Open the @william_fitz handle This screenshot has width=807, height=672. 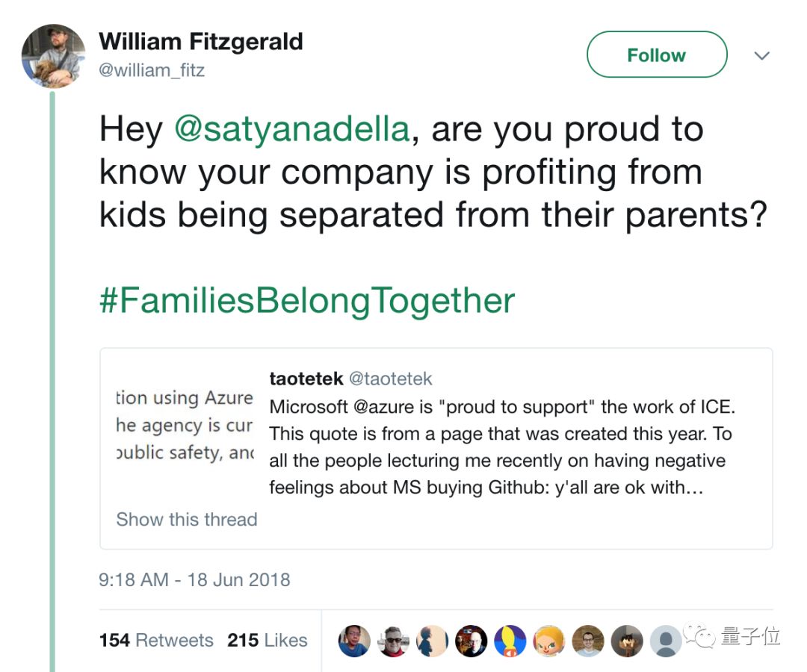(152, 70)
